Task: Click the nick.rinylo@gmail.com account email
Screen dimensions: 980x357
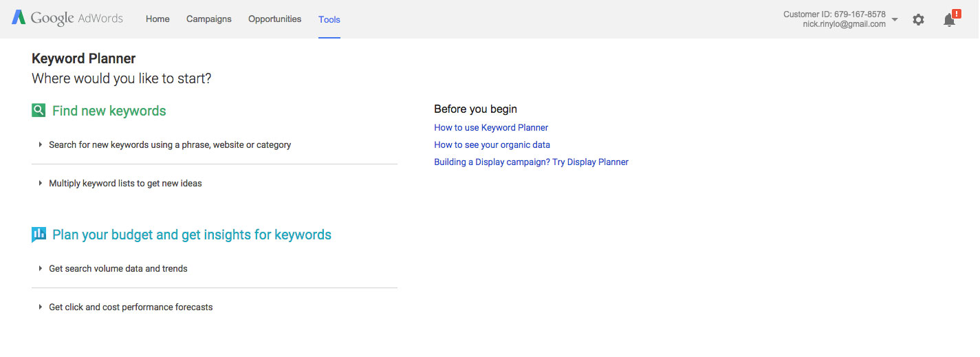Action: pyautogui.click(x=844, y=24)
